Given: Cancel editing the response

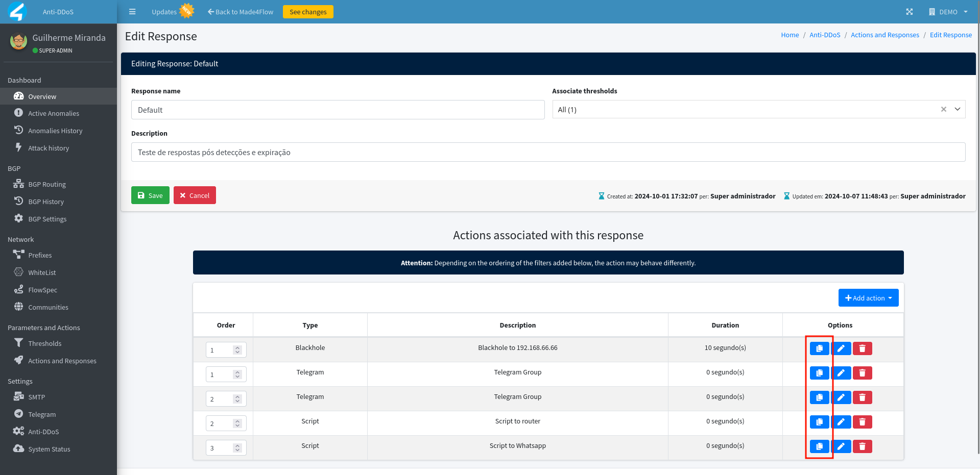Looking at the screenshot, I should pos(195,195).
